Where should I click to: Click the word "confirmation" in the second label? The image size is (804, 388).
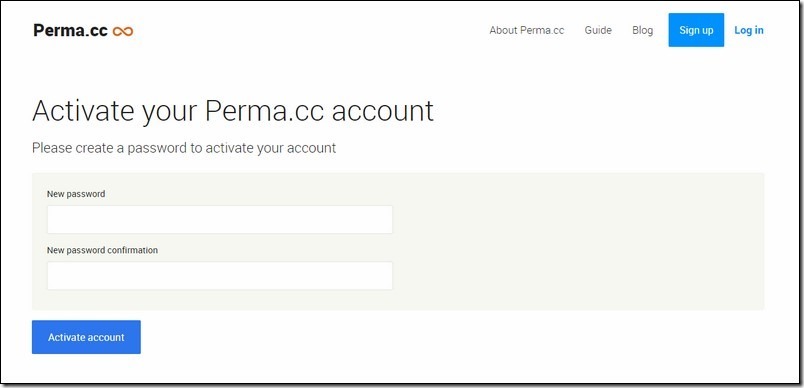click(132, 250)
